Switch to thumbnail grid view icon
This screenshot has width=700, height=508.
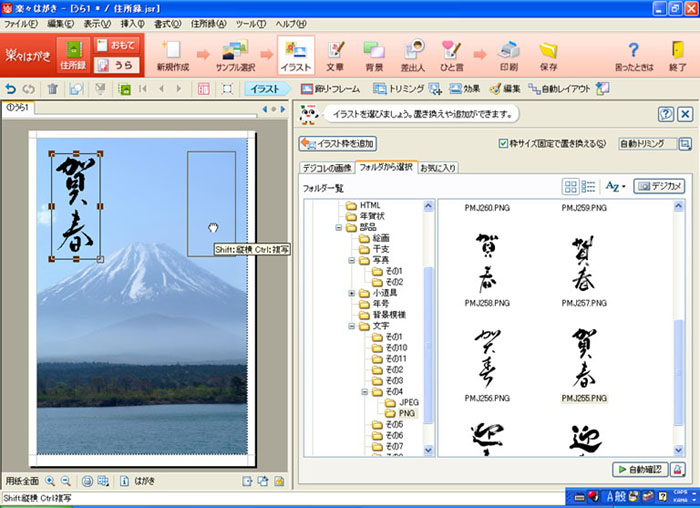571,187
